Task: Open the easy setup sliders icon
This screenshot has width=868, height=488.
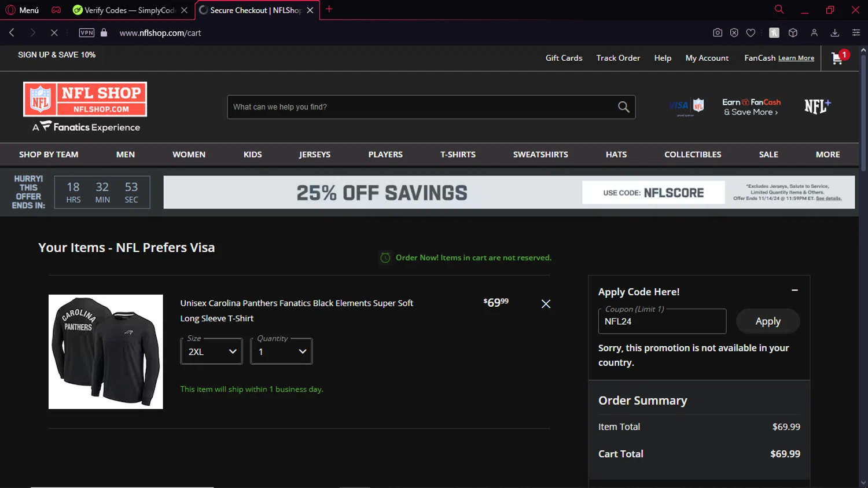Action: (856, 33)
